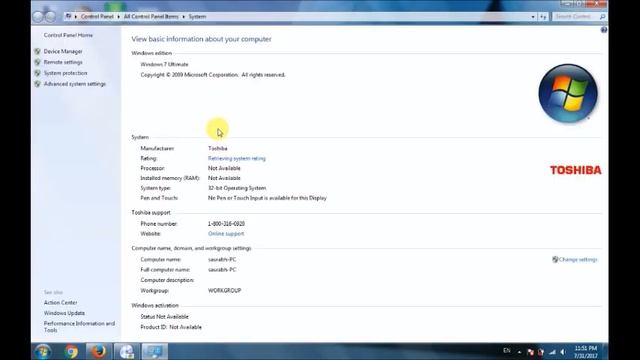640x360 pixels.
Task: Open the Windows Start menu orb
Action: (x=43, y=351)
